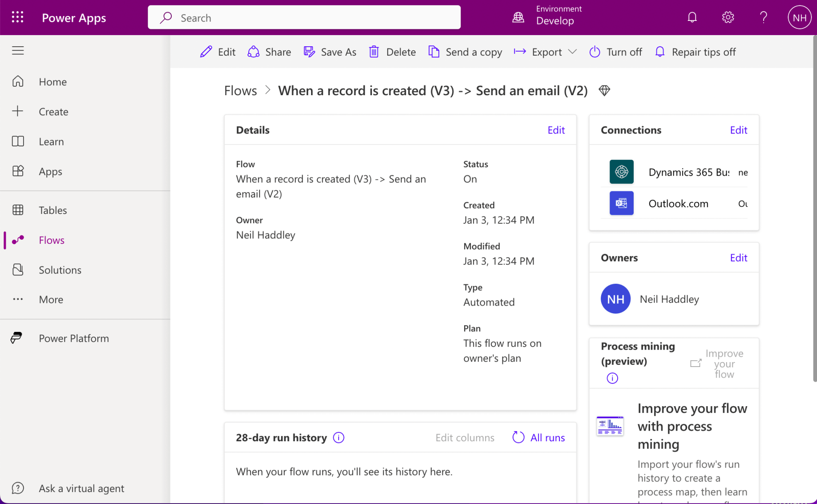Open the settings gear icon
This screenshot has width=817, height=504.
pos(728,17)
